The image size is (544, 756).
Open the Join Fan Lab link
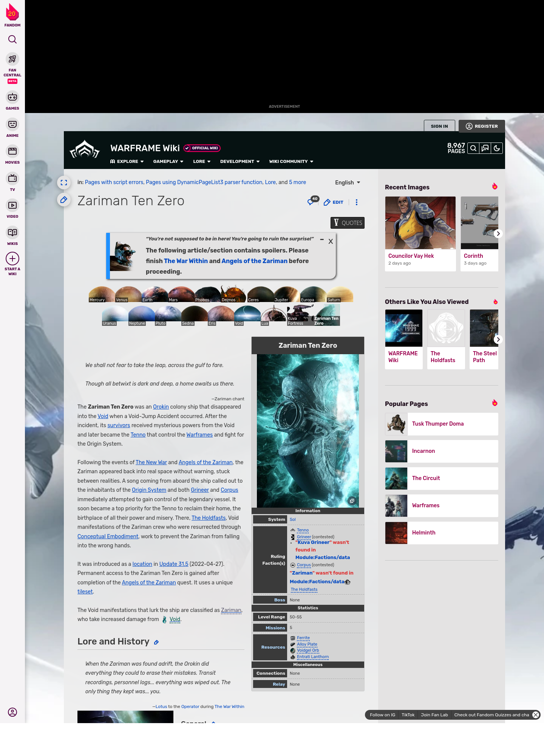coord(434,715)
